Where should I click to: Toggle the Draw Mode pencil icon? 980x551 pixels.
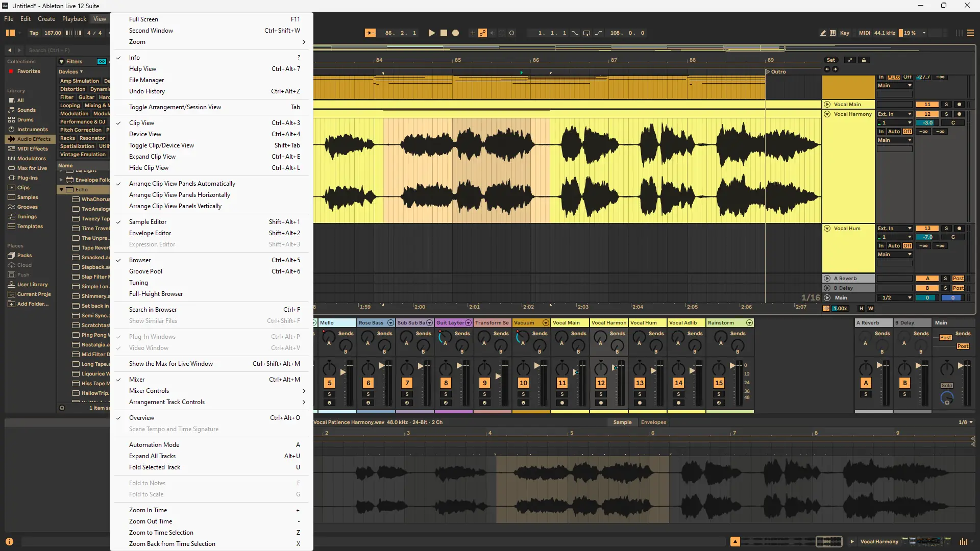[x=823, y=33]
